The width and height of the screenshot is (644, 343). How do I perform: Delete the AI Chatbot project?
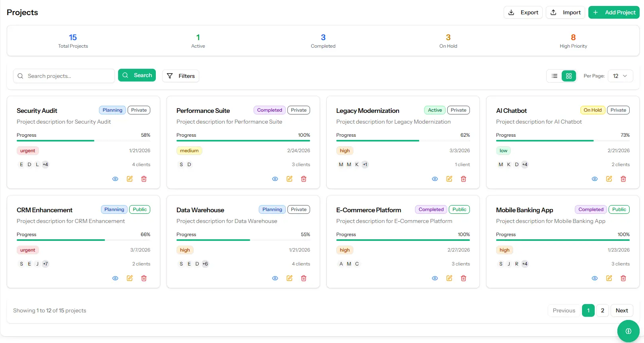click(623, 179)
